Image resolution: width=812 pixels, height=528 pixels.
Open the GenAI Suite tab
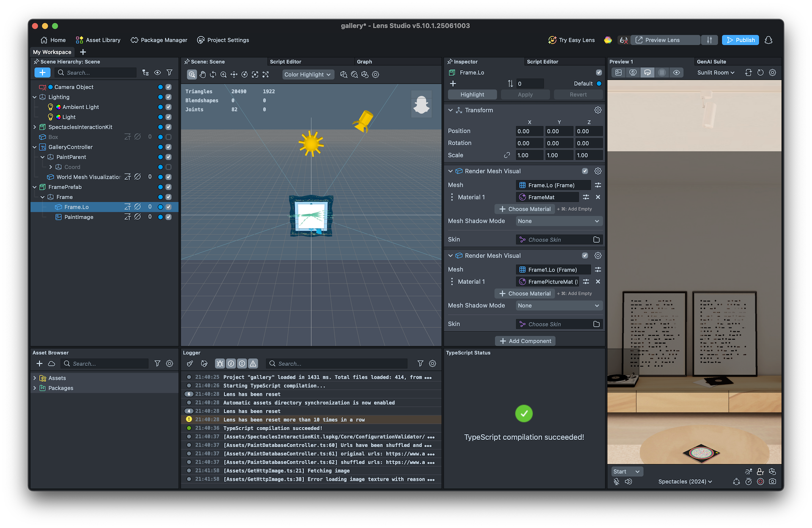711,62
